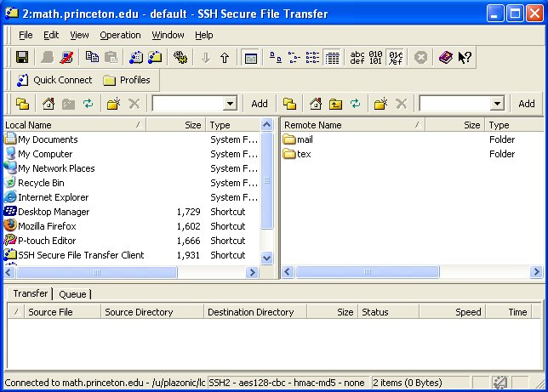This screenshot has width=548, height=392.
Task: Open the local path dropdown
Action: [x=230, y=104]
